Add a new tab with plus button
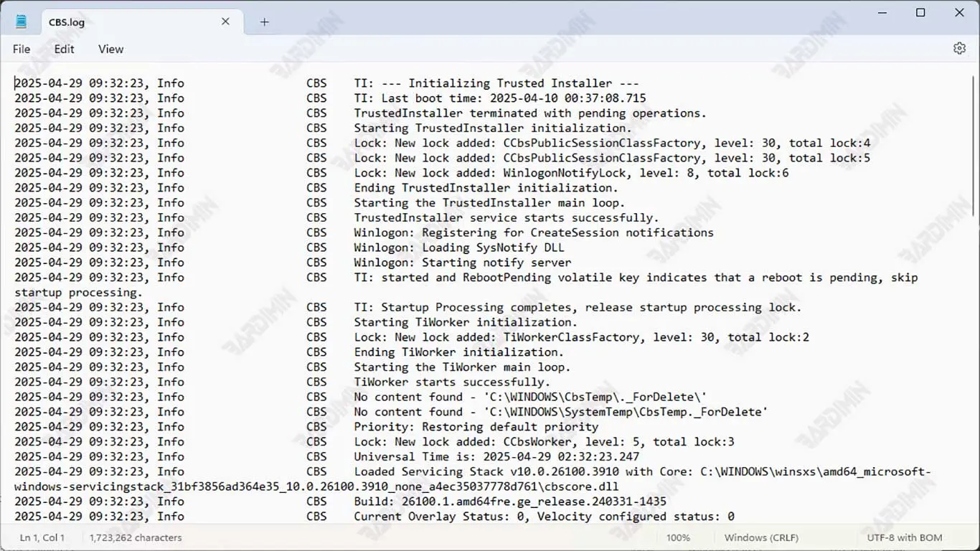Screen dimensions: 980x551 click(264, 22)
